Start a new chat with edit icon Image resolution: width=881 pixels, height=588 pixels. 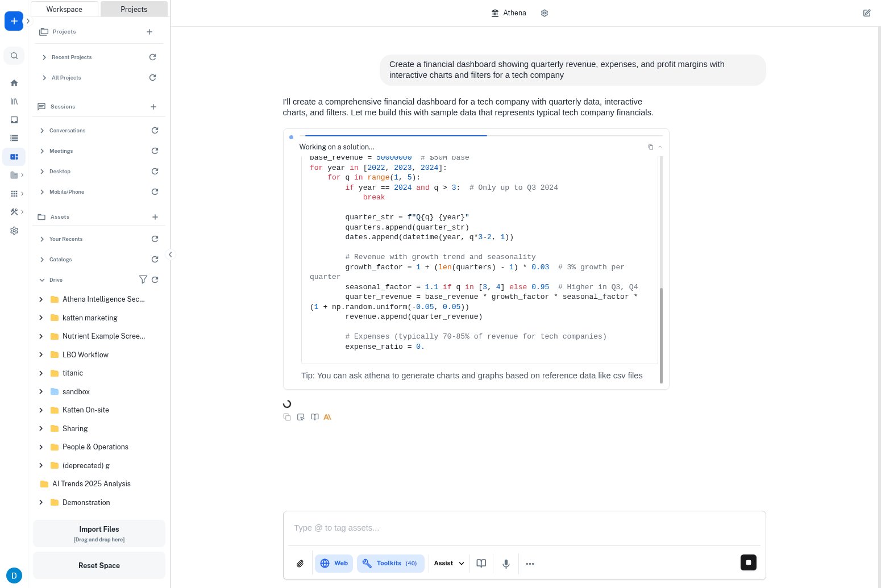[867, 13]
